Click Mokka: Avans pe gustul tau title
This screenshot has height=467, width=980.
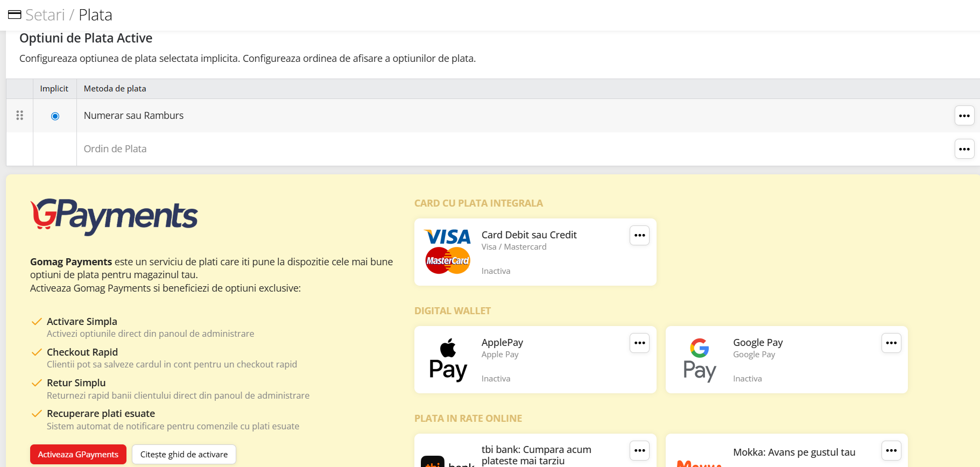794,452
